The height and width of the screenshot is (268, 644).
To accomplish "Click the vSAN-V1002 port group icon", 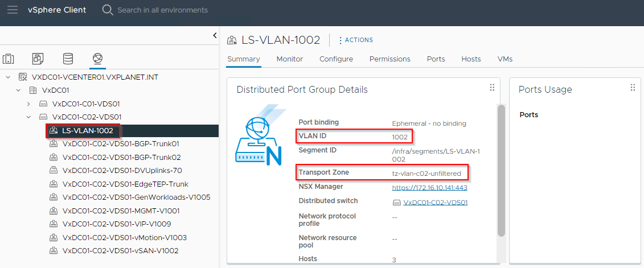I will (x=54, y=250).
